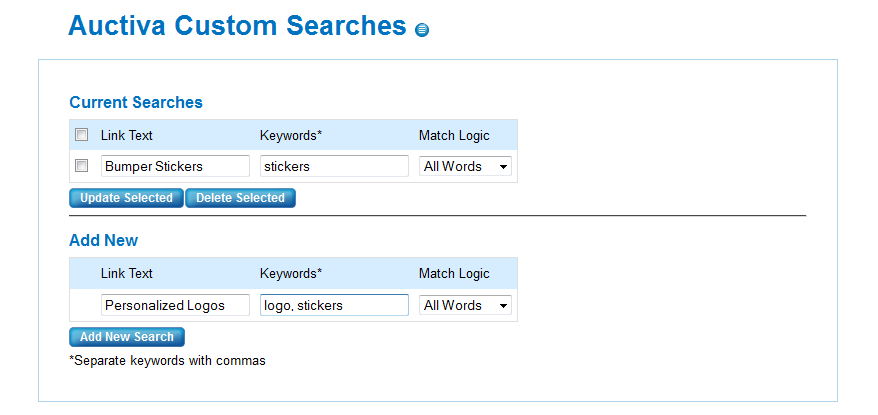Click the Current Searches section heading
Image resolution: width=878 pixels, height=415 pixels.
coord(136,102)
